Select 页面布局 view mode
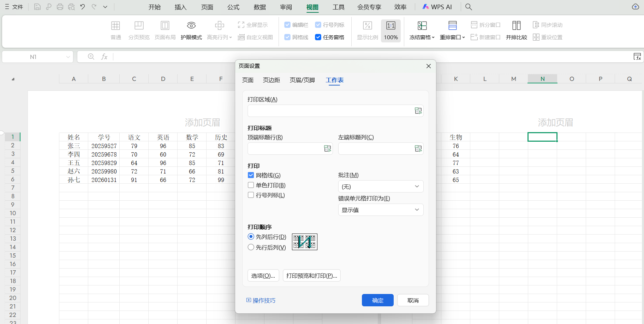 (165, 30)
